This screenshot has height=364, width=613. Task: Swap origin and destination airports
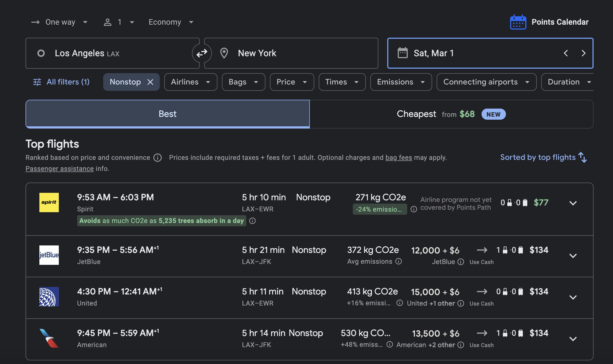pyautogui.click(x=202, y=53)
